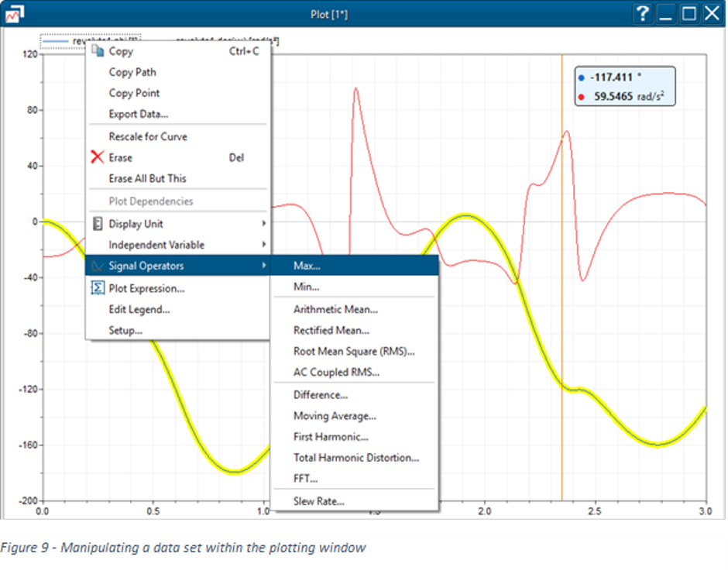Click the Copy icon in context menu

pos(98,50)
